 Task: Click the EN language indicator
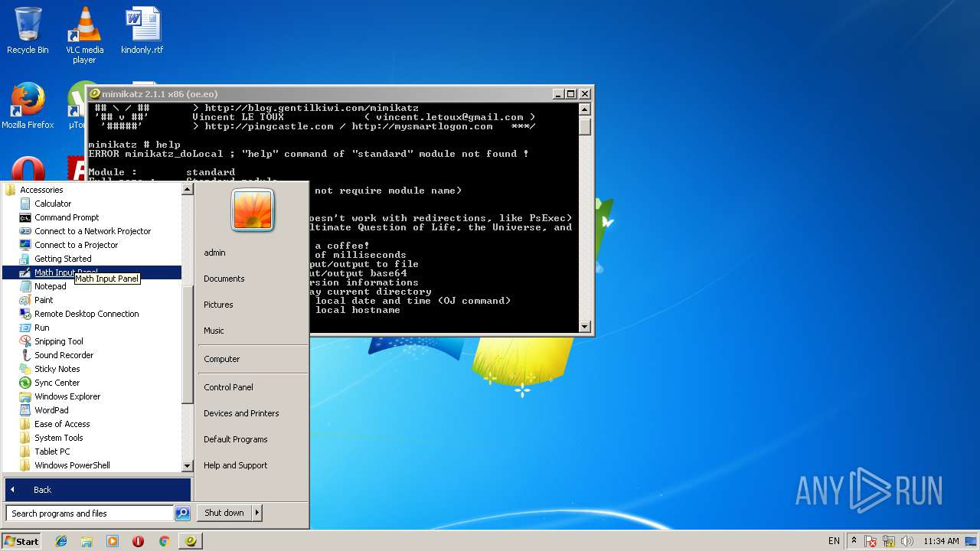tap(834, 541)
